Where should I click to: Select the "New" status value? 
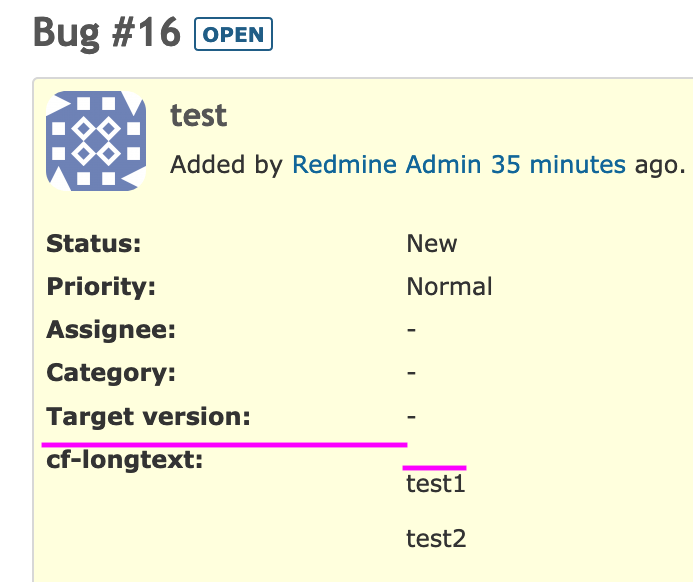click(x=432, y=243)
